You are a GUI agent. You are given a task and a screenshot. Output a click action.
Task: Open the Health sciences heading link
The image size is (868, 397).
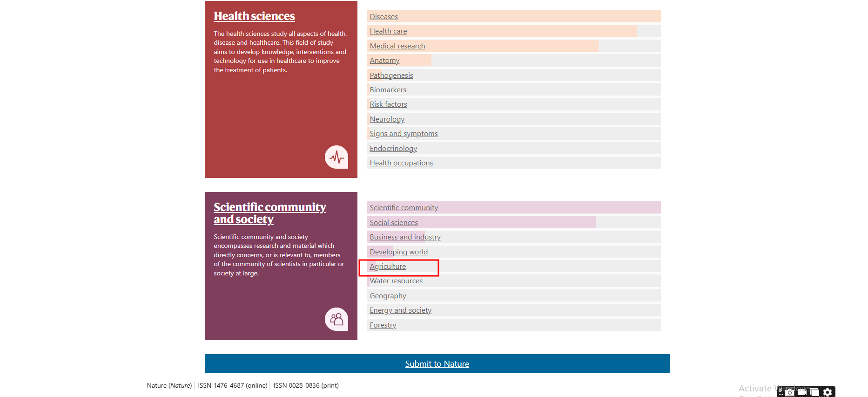click(254, 16)
